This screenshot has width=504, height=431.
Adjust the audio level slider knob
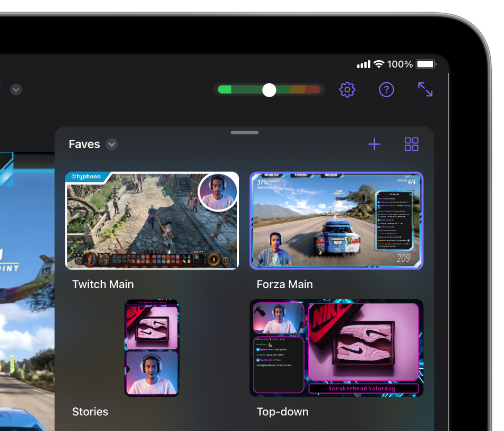coord(269,90)
